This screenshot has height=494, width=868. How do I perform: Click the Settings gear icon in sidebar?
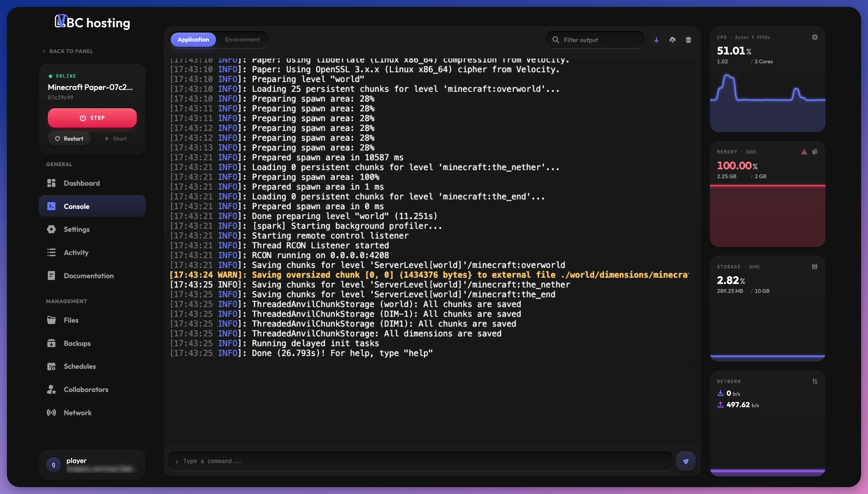[x=51, y=229]
